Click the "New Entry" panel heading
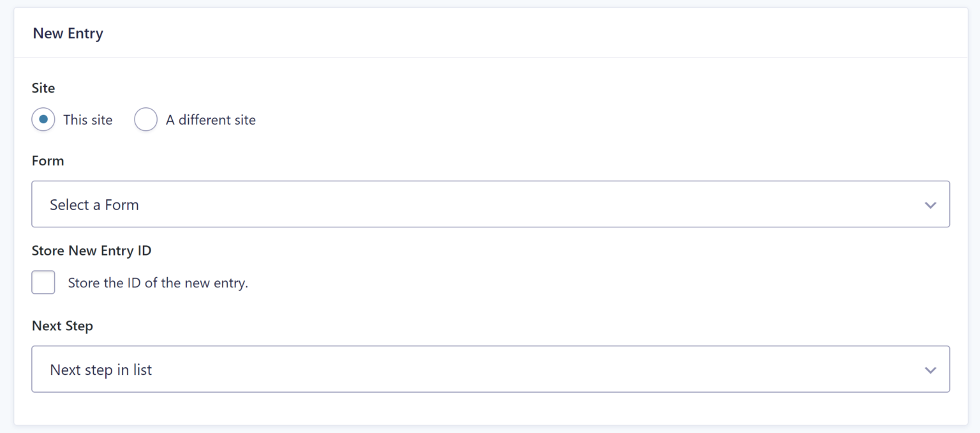The height and width of the screenshot is (433, 980). click(68, 33)
